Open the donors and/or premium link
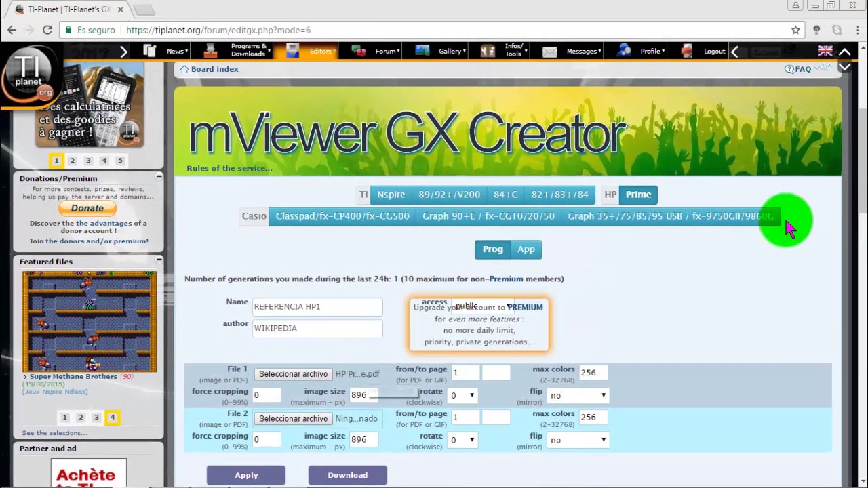Image resolution: width=868 pixels, height=488 pixels. pos(97,241)
